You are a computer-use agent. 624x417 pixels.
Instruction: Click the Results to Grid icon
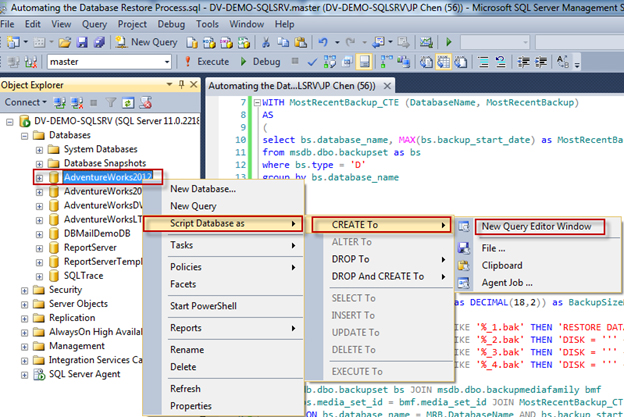pos(443,62)
